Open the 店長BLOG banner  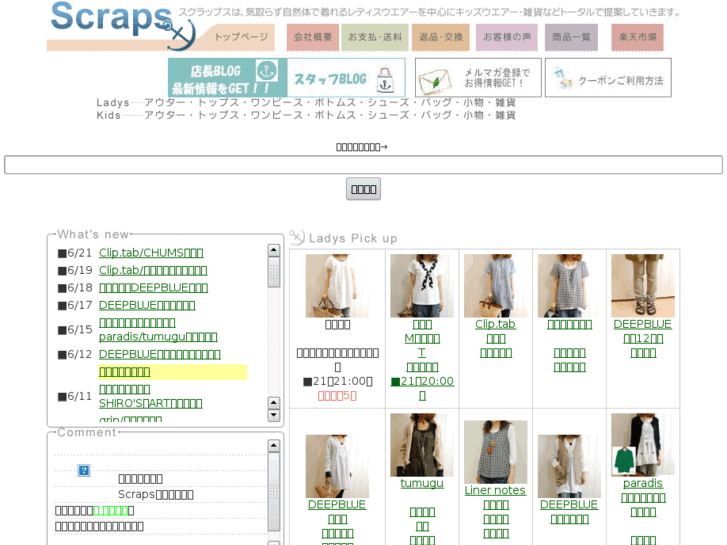click(228, 77)
